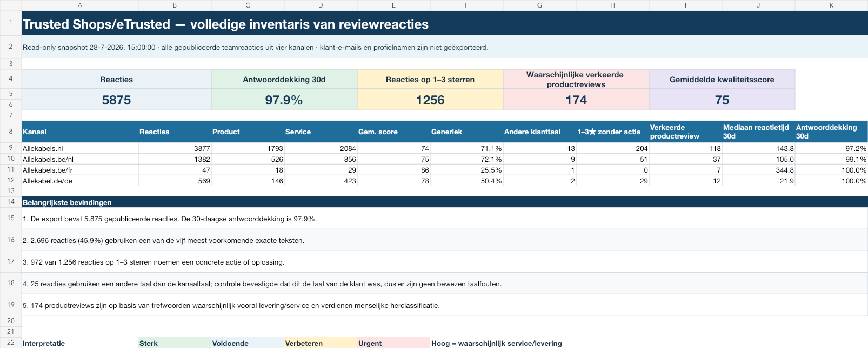This screenshot has width=868, height=348.
Task: Select the 'Allekabels.be/nl' channel cell
Action: tap(80, 159)
